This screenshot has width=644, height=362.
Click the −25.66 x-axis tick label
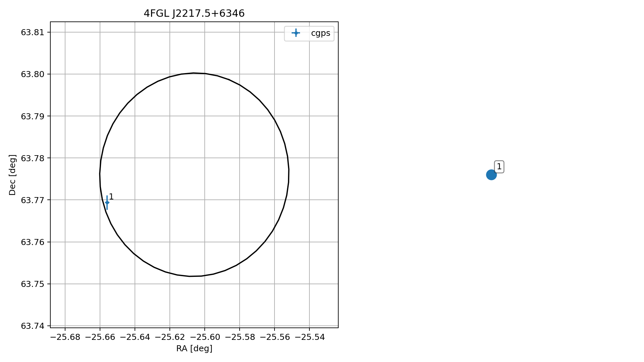pos(100,337)
